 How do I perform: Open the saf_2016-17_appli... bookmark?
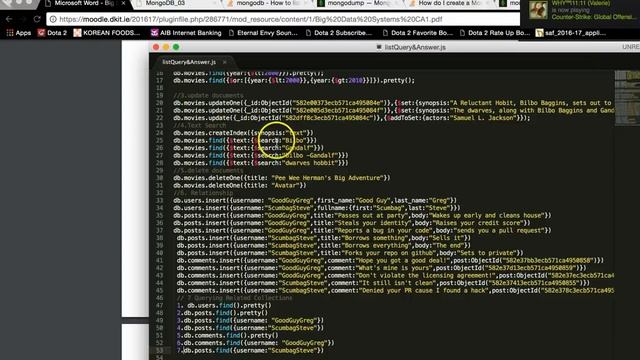click(x=571, y=33)
